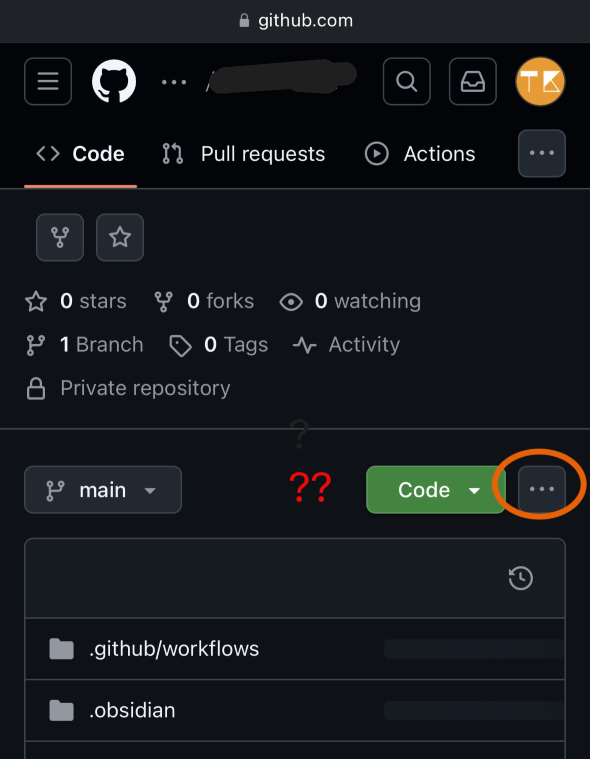Viewport: 590px width, 759px height.
Task: Expand the main branch selector dropdown
Action: [x=103, y=490]
